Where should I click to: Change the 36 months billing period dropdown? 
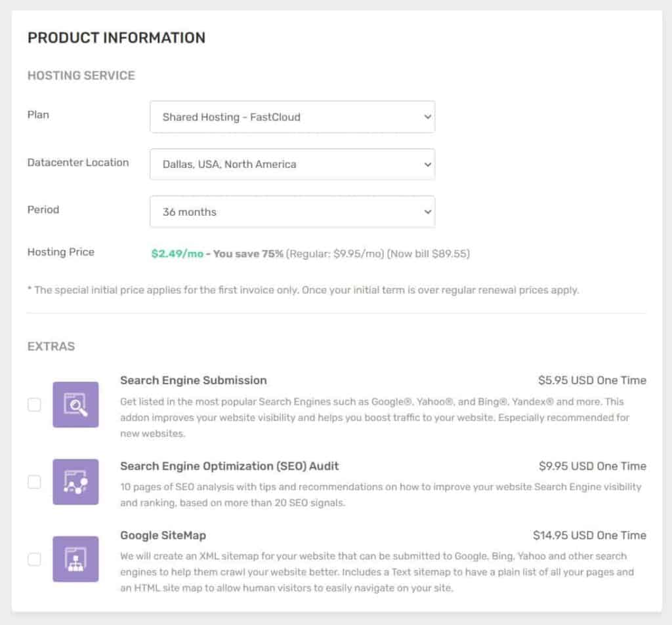[x=292, y=211]
